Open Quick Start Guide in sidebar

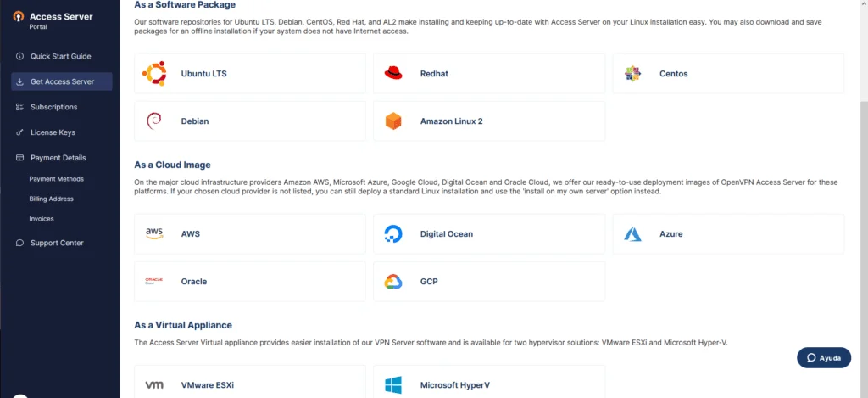coord(61,56)
